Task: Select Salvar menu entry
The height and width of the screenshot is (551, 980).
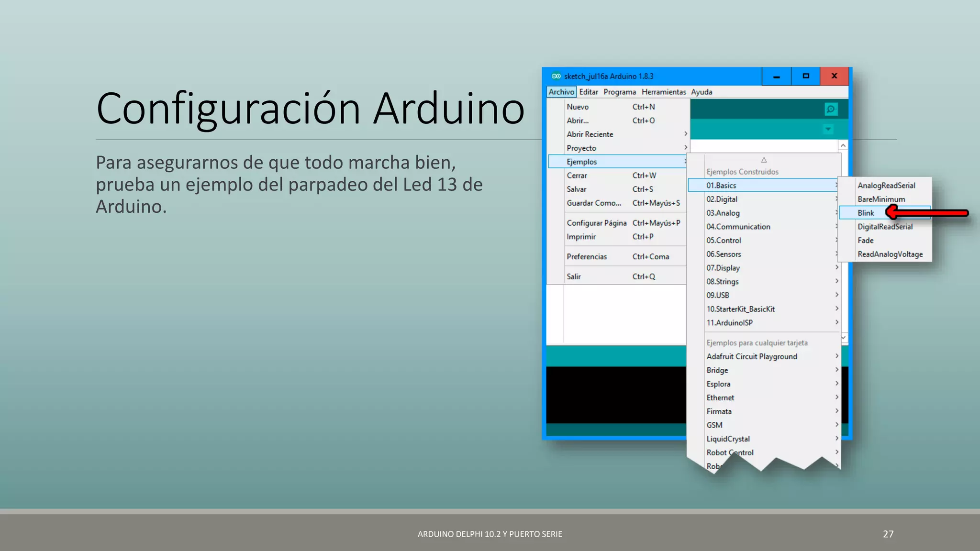Action: (617, 189)
